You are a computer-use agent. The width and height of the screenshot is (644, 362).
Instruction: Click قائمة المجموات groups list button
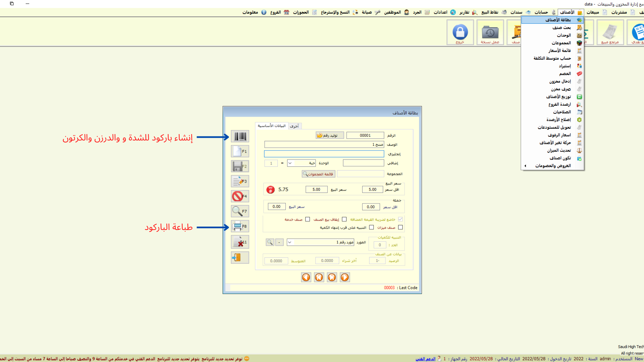point(318,174)
